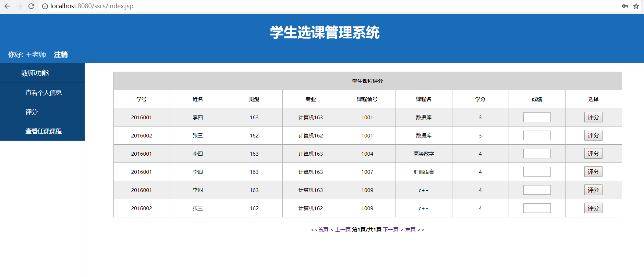Image resolution: width=644 pixels, height=277 pixels.
Task: Click the 你好: 王老师 greeting text
Action: (27, 55)
